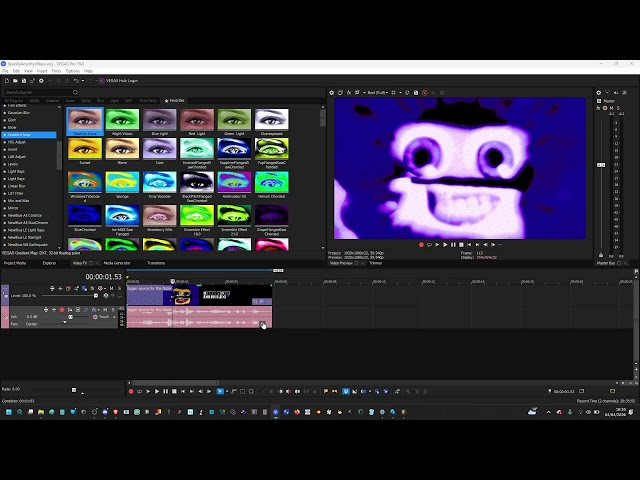640x480 pixels.
Task: Click the Overlays grid icon in preview toolbar
Action: tap(393, 93)
